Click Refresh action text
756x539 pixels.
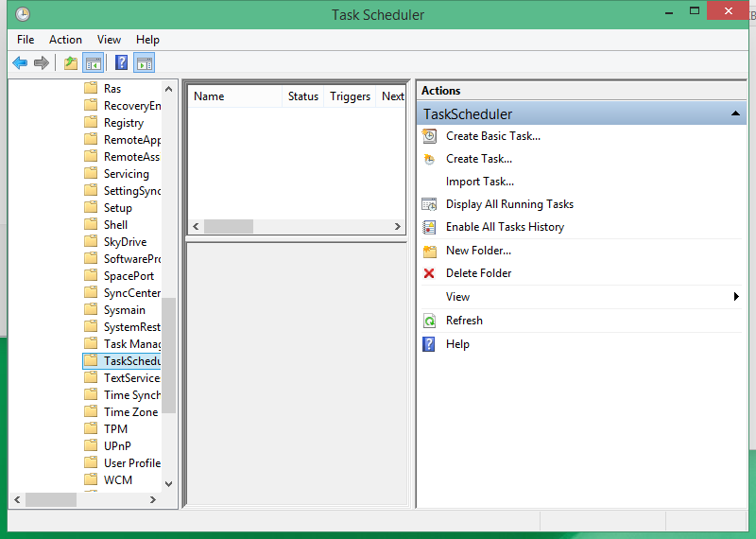[x=464, y=321]
